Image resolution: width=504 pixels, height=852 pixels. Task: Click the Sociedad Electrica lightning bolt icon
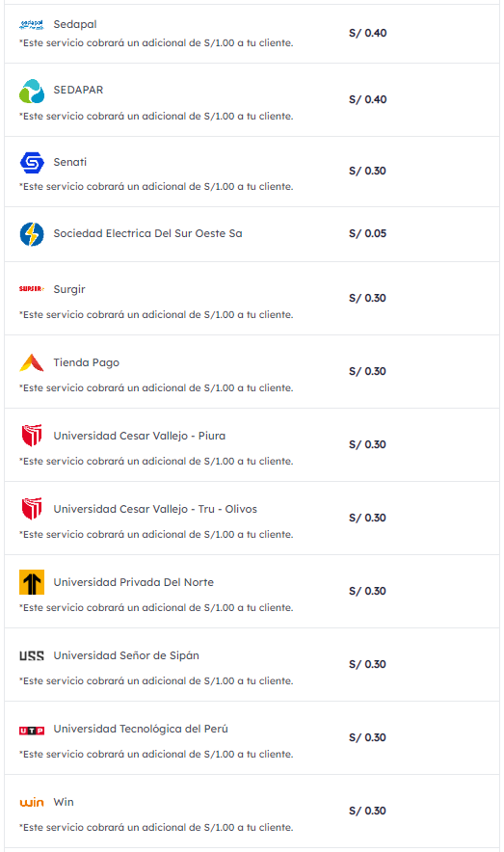pos(32,234)
